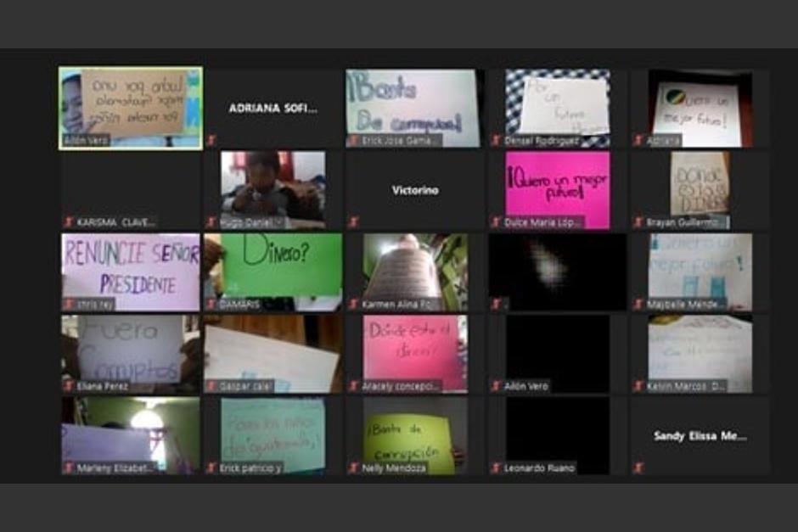Select the yellow 'Basta de corrupción' video tile
The height and width of the screenshot is (532, 798).
click(415, 437)
